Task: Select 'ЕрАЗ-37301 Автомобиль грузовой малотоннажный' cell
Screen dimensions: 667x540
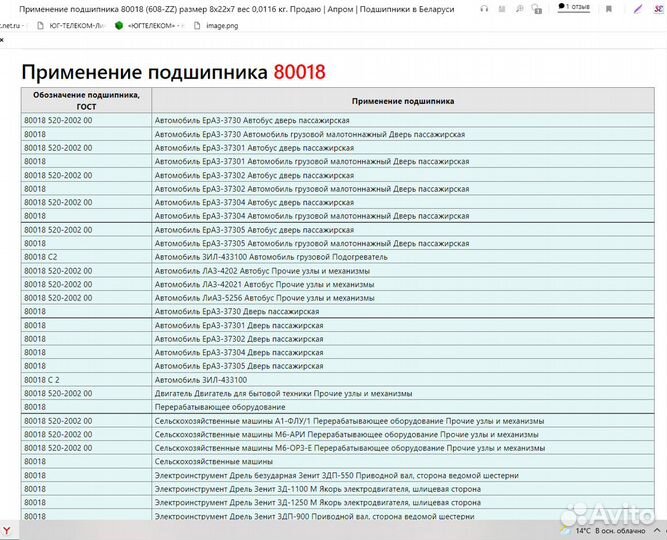Action: 403,162
